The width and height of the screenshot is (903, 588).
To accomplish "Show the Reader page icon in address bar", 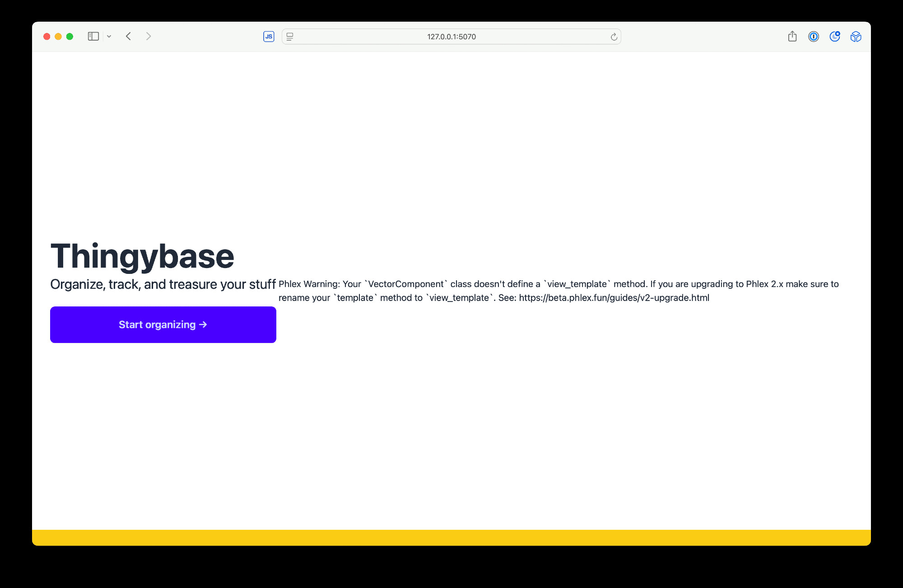I will click(290, 37).
